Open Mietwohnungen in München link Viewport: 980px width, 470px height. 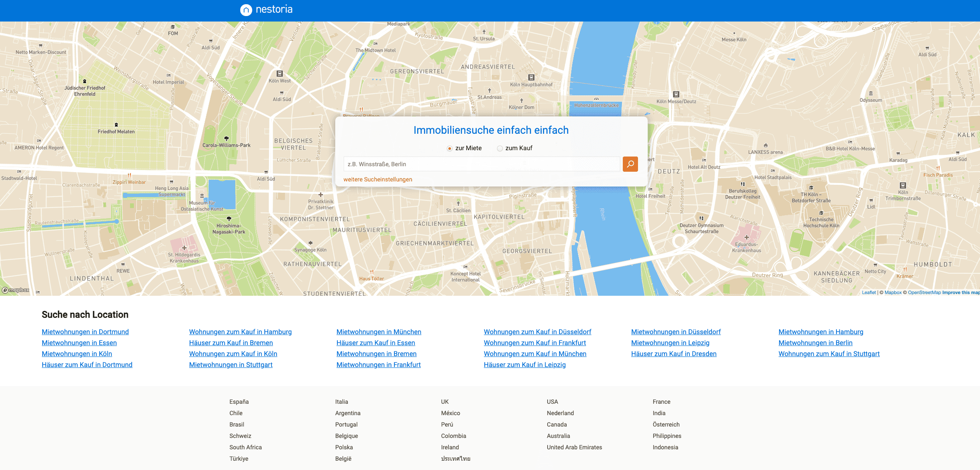pyautogui.click(x=379, y=332)
